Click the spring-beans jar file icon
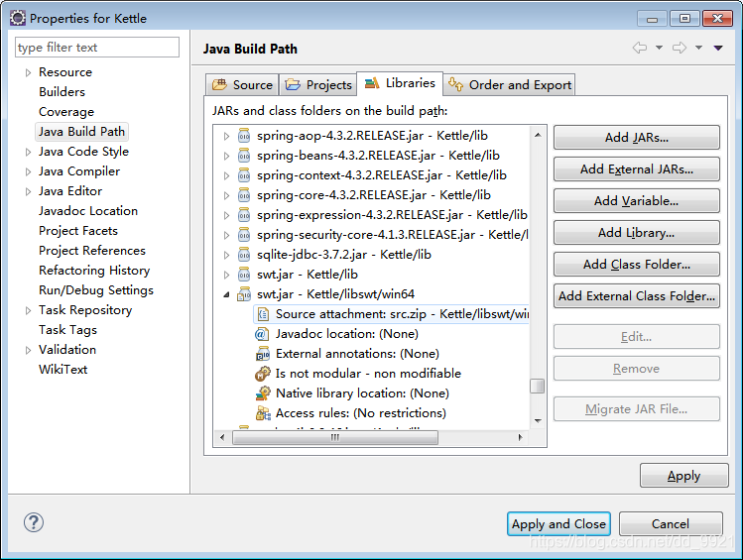 click(244, 156)
